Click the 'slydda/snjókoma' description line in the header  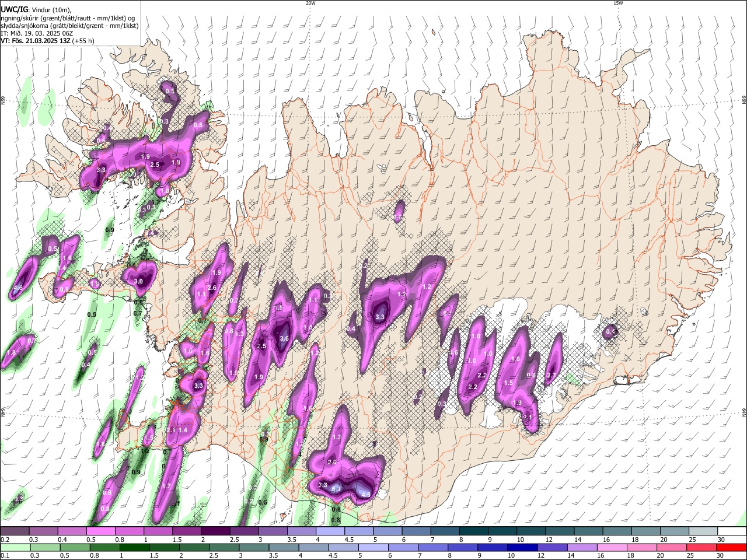coord(69,26)
